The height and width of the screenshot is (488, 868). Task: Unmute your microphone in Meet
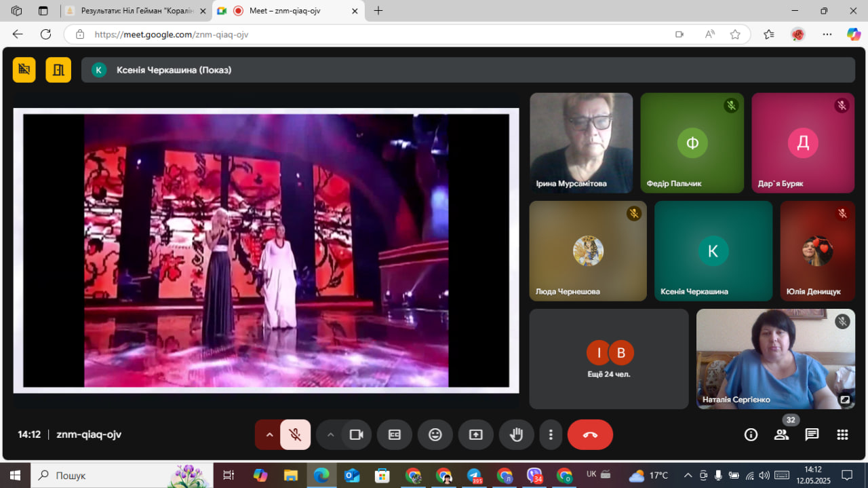(295, 435)
